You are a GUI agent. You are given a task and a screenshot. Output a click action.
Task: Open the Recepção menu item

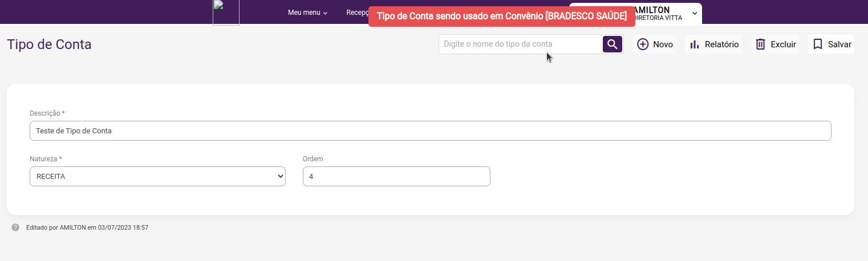click(358, 13)
